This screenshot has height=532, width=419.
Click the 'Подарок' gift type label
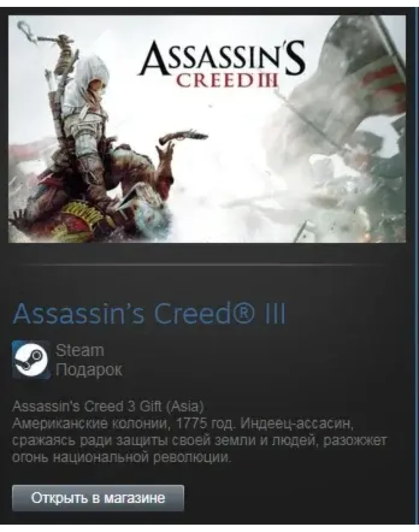(88, 369)
